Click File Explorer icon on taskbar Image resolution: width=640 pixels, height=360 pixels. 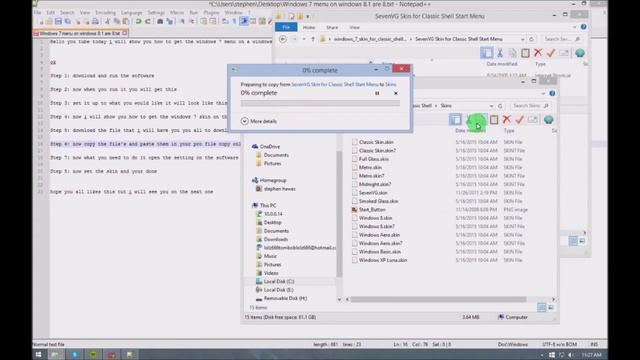pyautogui.click(x=55, y=355)
